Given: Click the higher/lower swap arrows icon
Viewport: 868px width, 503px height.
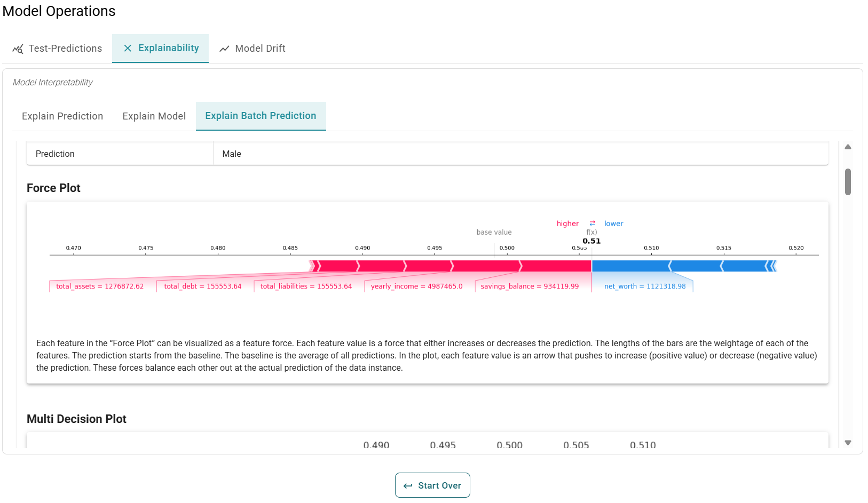Looking at the screenshot, I should (592, 223).
